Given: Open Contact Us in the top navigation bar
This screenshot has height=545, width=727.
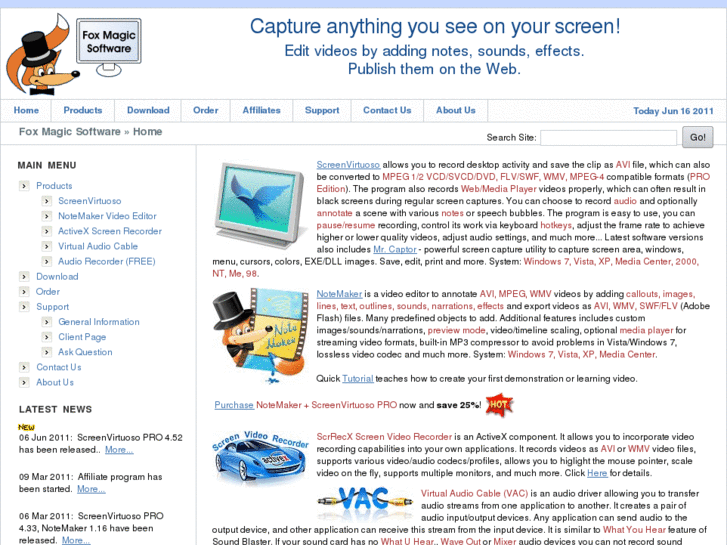Looking at the screenshot, I should [387, 110].
